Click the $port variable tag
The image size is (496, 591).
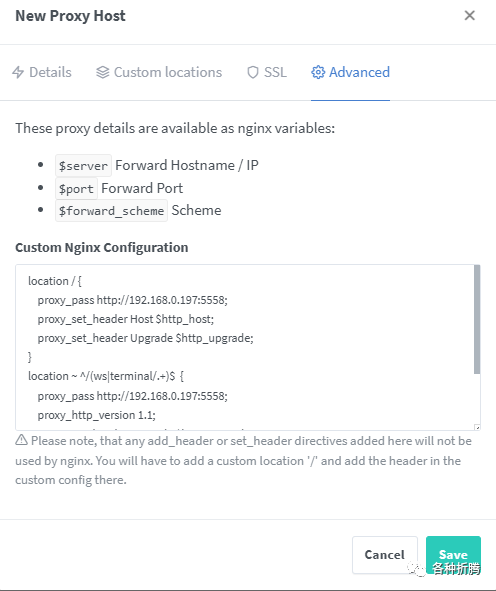76,188
